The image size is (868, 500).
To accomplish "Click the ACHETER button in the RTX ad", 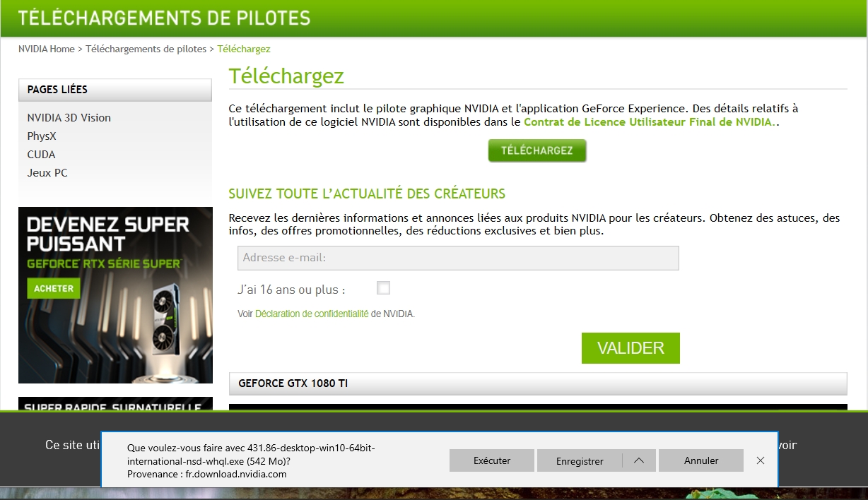I will coord(54,288).
